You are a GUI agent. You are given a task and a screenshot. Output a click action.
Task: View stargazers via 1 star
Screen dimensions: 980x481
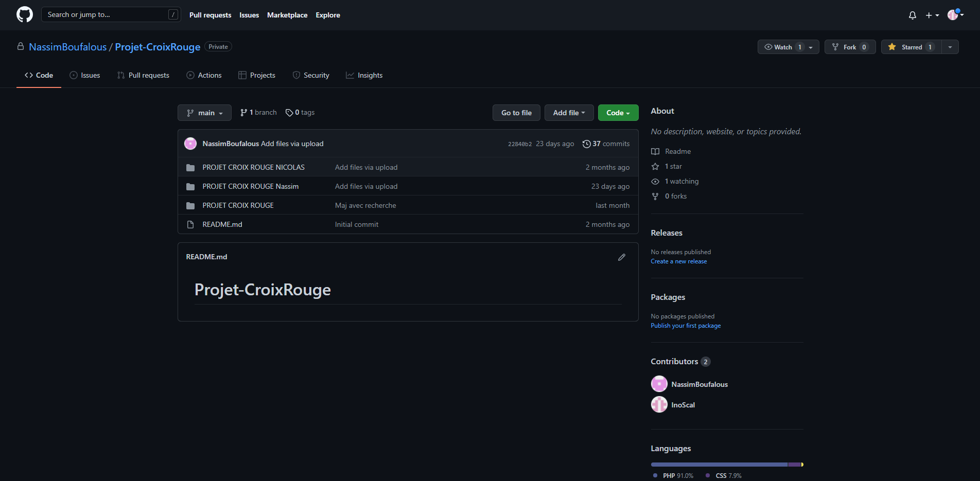pyautogui.click(x=667, y=166)
